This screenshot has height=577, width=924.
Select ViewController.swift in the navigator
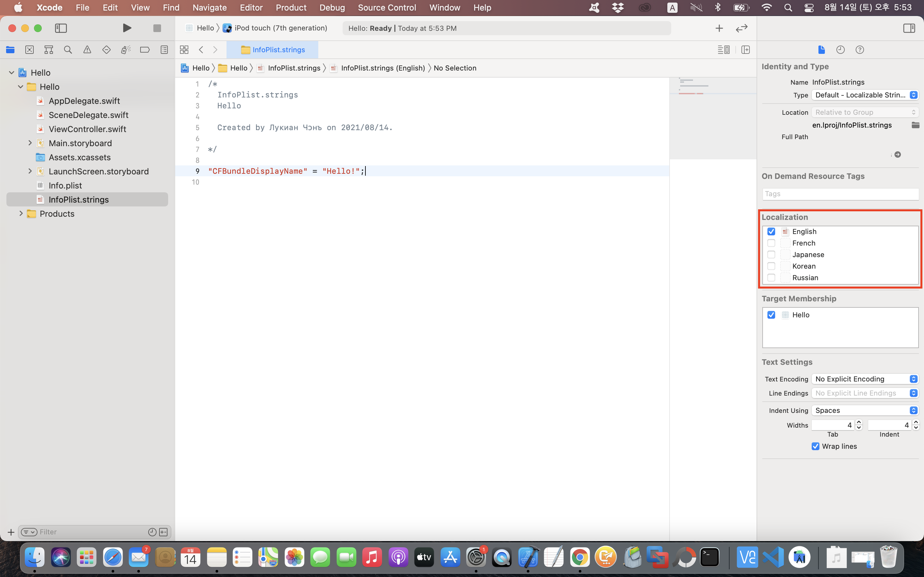pyautogui.click(x=87, y=129)
